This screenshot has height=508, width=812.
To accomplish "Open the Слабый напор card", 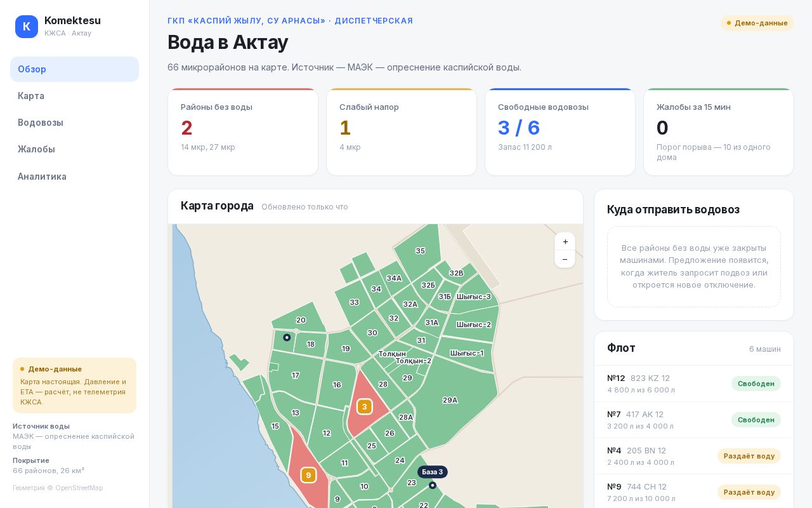I will point(402,131).
